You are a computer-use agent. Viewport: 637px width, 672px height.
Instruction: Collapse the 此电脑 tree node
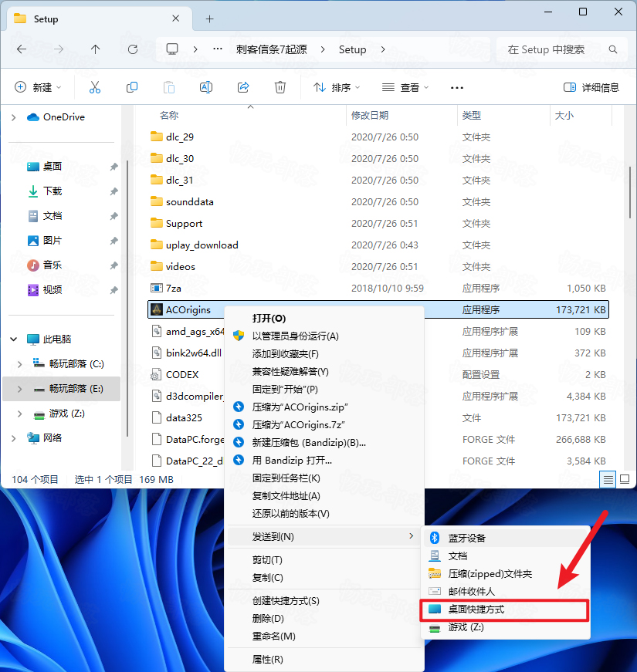[14, 339]
